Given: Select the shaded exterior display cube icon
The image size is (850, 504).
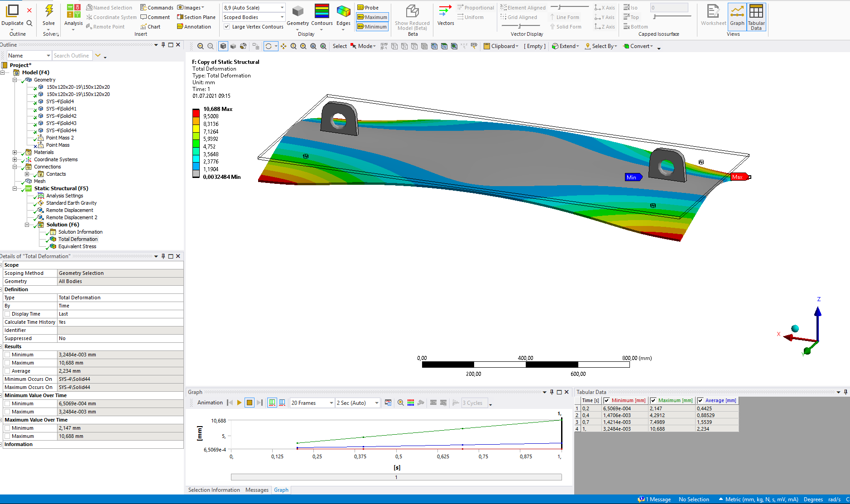Looking at the screenshot, I should (x=223, y=46).
